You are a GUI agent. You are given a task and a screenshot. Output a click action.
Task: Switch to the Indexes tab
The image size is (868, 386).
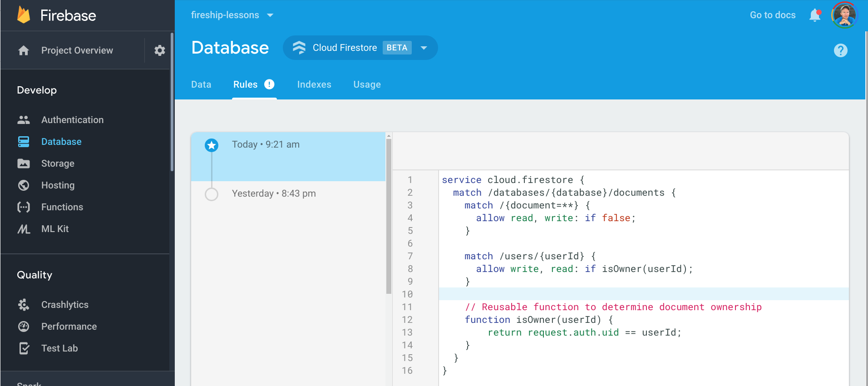pos(314,84)
